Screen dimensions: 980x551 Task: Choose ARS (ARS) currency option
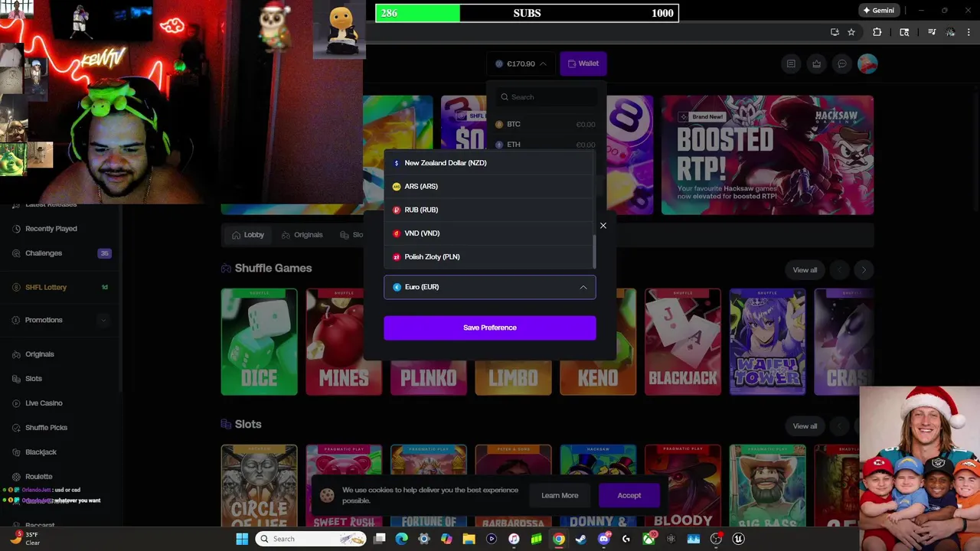pyautogui.click(x=488, y=187)
